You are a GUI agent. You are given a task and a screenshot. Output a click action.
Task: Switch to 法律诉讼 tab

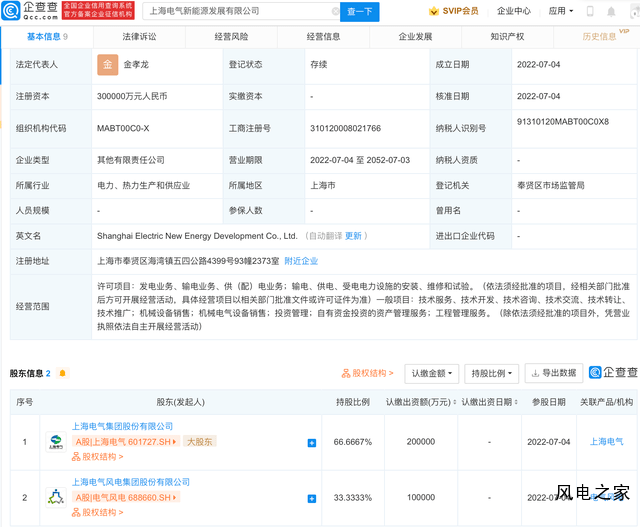[x=139, y=37]
